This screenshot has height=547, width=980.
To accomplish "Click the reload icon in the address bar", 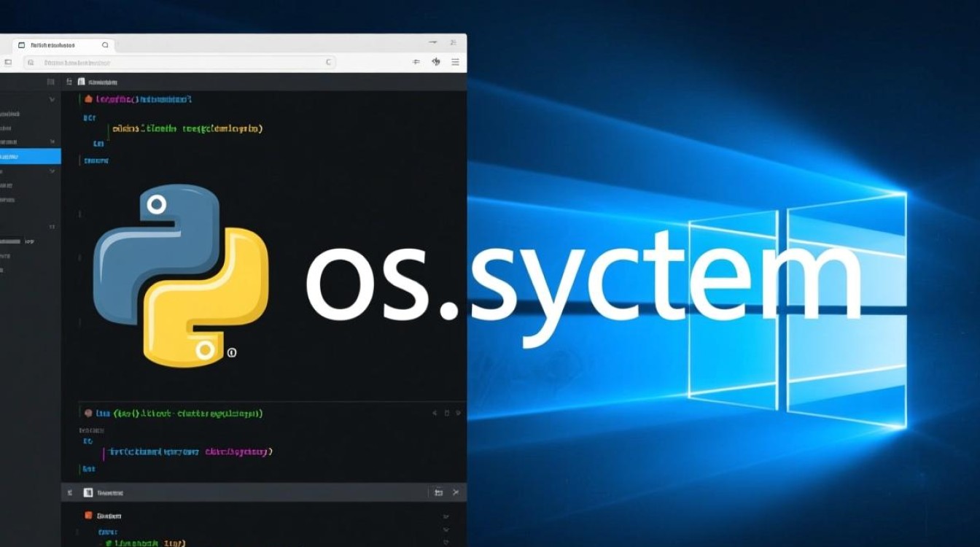I will (x=327, y=61).
